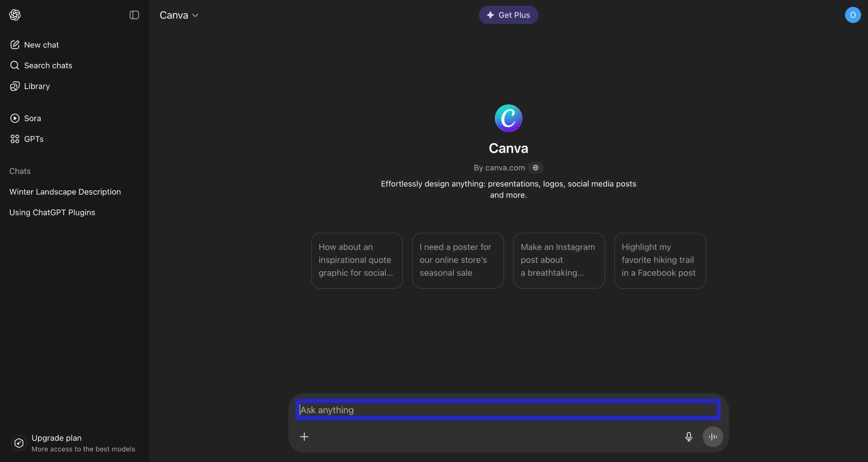This screenshot has height=462, width=868.
Task: Choose the inspirational quote graphic suggestion
Action: [x=357, y=260]
